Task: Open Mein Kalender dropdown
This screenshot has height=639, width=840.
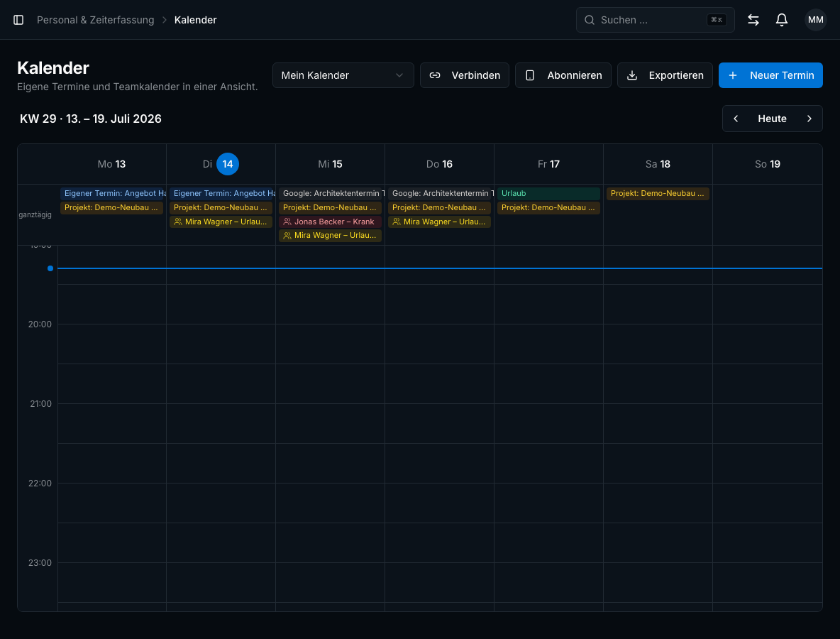Action: click(x=343, y=75)
